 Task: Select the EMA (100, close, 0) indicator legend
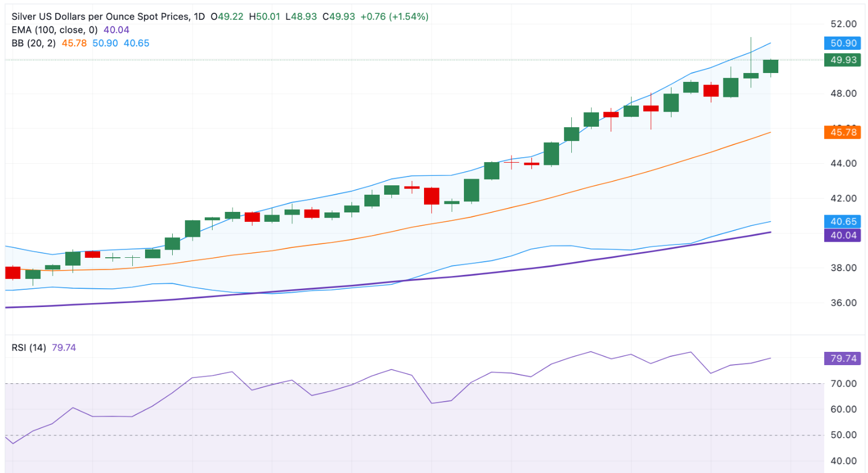54,30
